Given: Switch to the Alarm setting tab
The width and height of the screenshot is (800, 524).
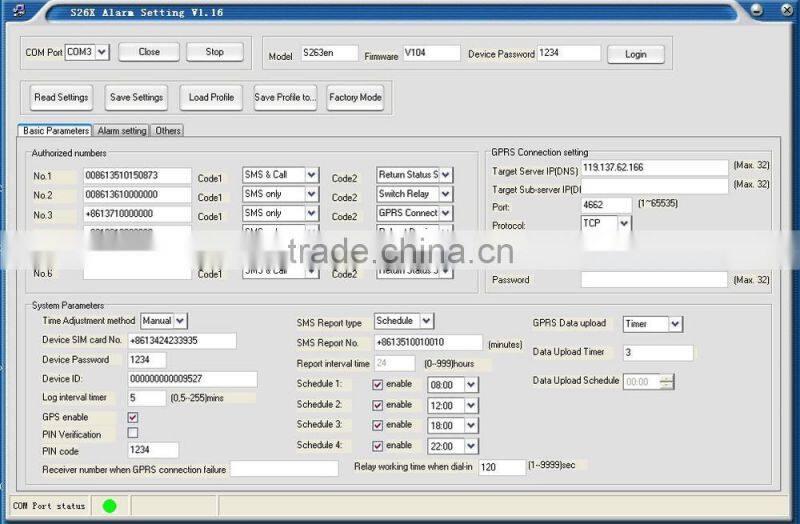Looking at the screenshot, I should (122, 131).
